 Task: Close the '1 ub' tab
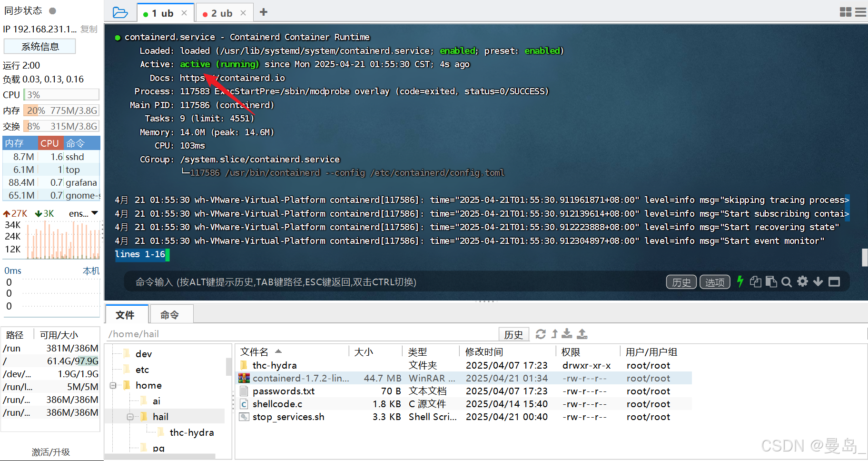(x=184, y=13)
